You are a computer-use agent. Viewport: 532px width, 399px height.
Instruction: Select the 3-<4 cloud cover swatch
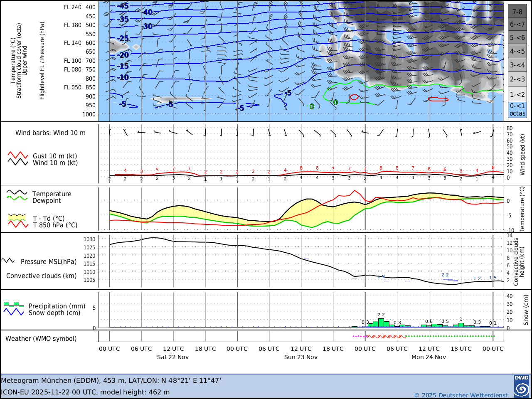pos(517,65)
